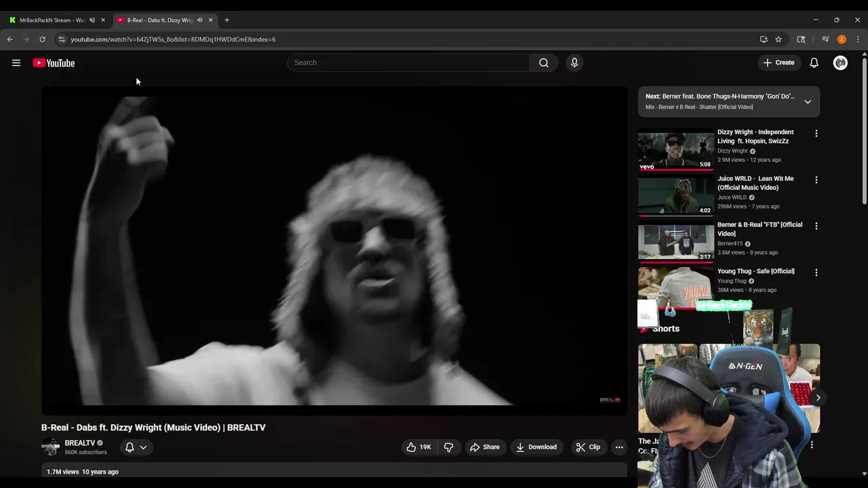Screen dimensions: 868x488
Task: Click the Shorts section heading
Action: [665, 329]
